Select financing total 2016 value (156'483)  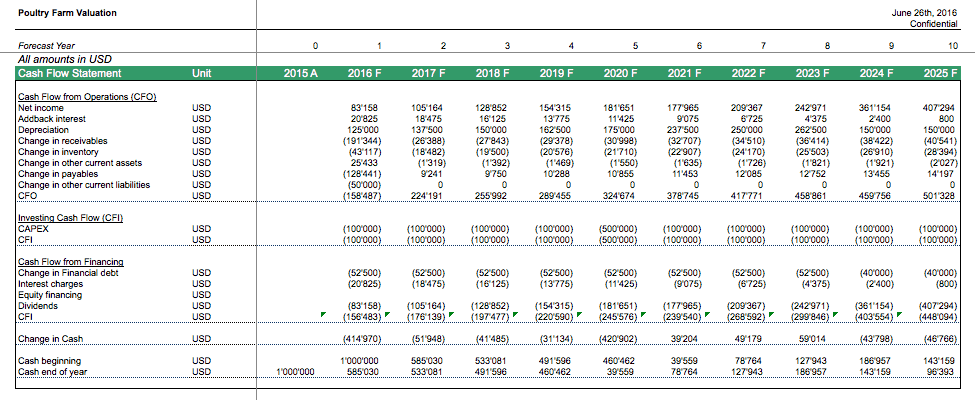[363, 317]
